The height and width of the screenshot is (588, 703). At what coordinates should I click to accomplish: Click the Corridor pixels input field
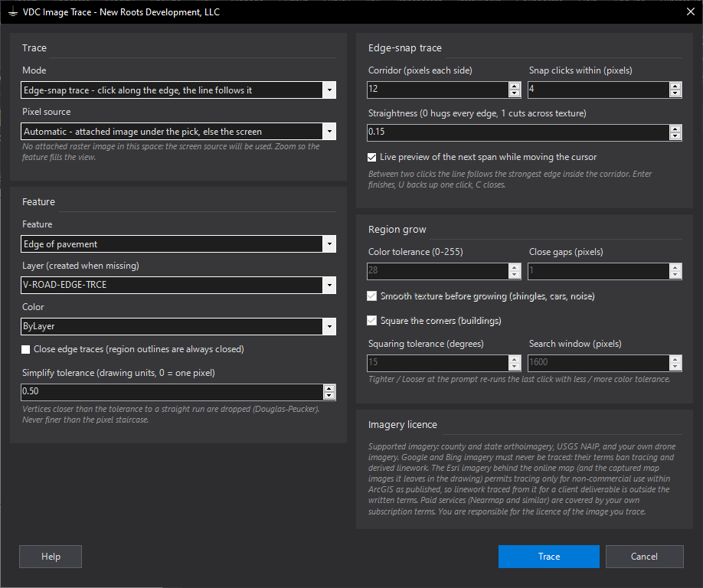[437, 89]
